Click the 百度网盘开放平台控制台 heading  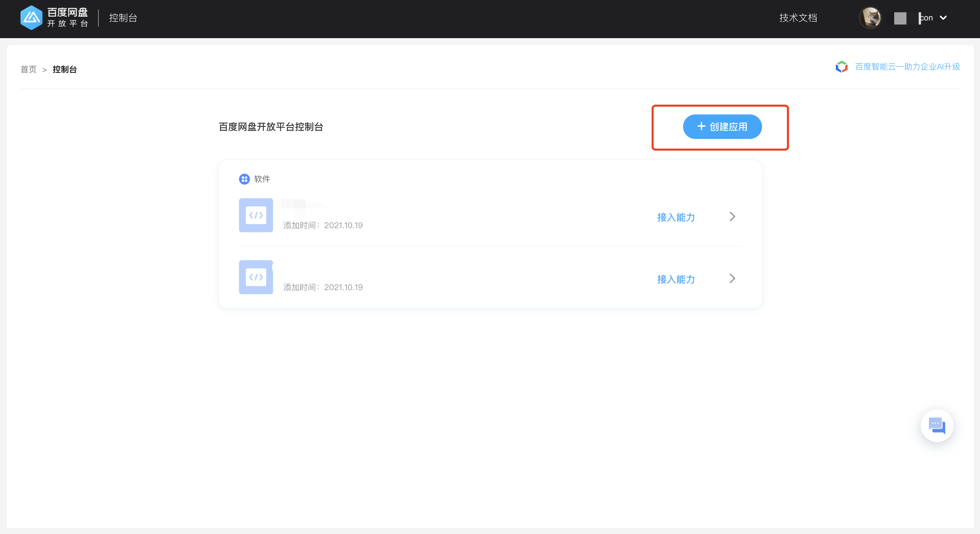[x=271, y=127]
